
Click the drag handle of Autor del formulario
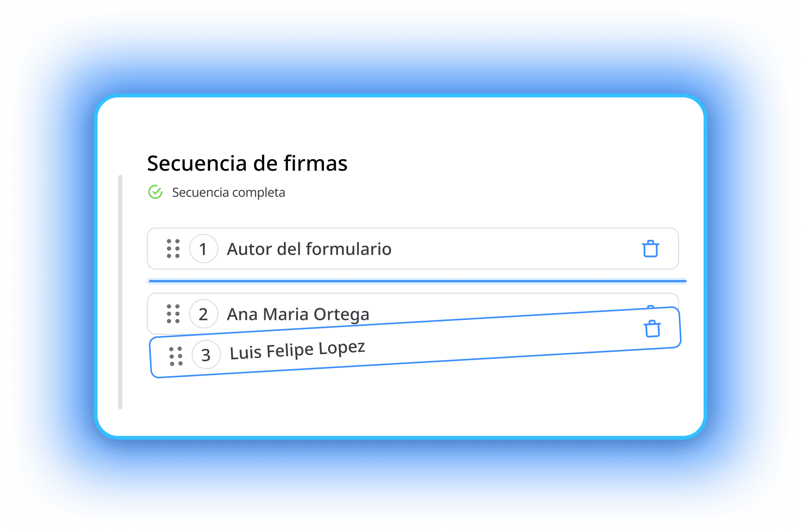[x=174, y=249]
